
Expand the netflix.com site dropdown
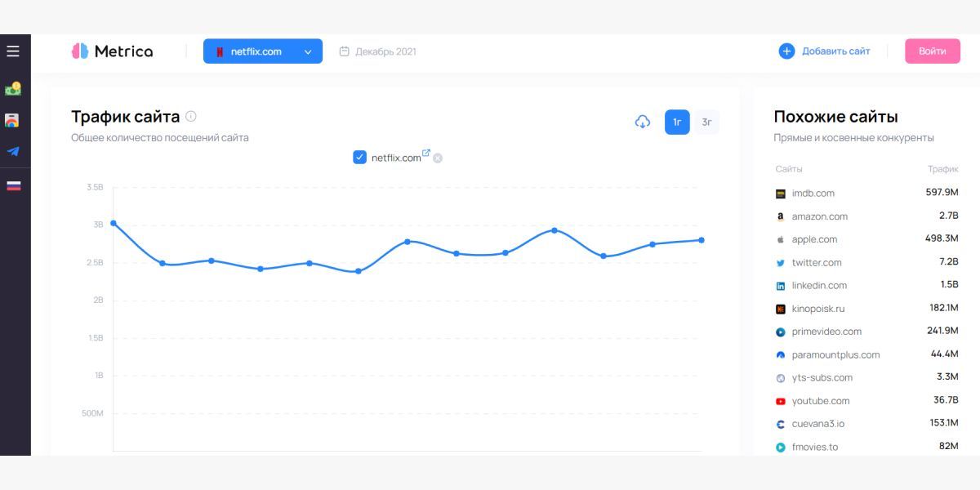pos(263,51)
